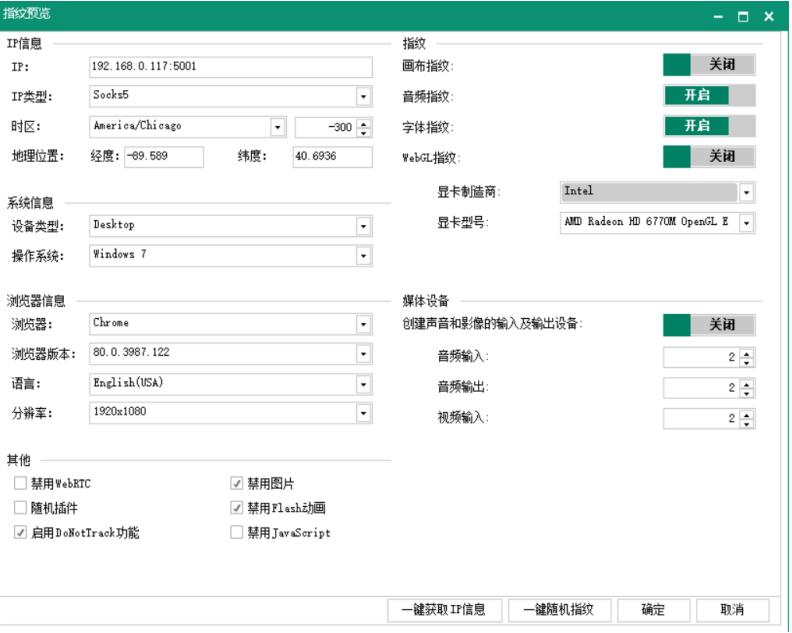The height and width of the screenshot is (633, 792).
Task: Check the 禁用WebRTC checkbox
Action: point(20,483)
